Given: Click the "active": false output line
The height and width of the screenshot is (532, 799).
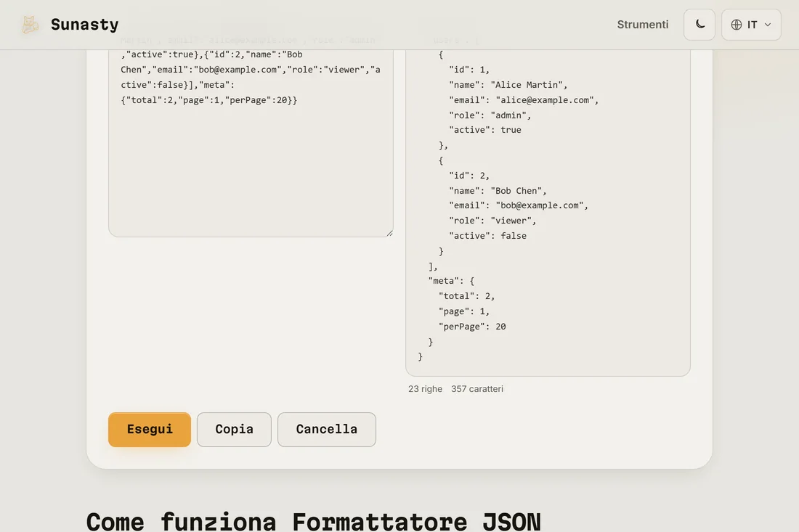Looking at the screenshot, I should click(x=487, y=236).
